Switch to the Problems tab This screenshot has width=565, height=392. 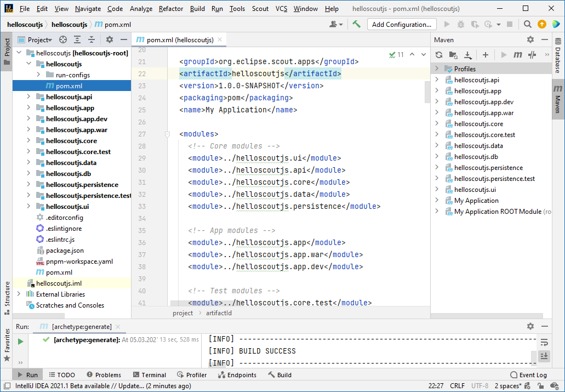104,374
